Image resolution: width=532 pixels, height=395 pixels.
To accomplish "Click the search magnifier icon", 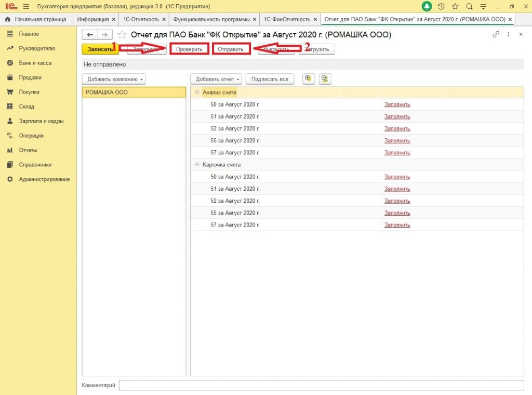I will pos(469,7).
